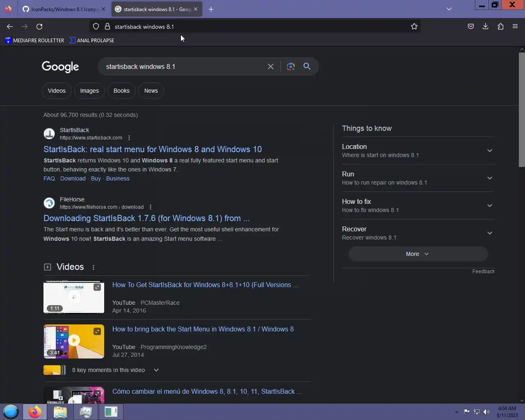Bookmark this page with the star icon

click(x=414, y=27)
